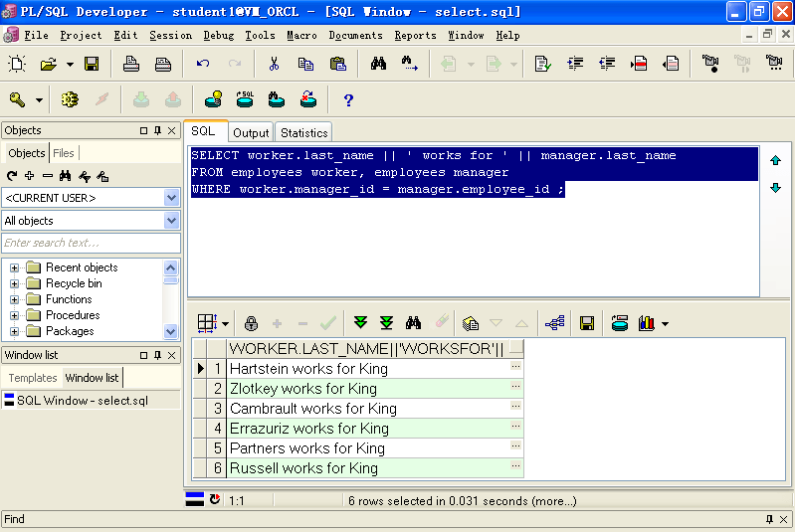Click the object search text field
The width and height of the screenshot is (795, 532).
click(x=92, y=243)
